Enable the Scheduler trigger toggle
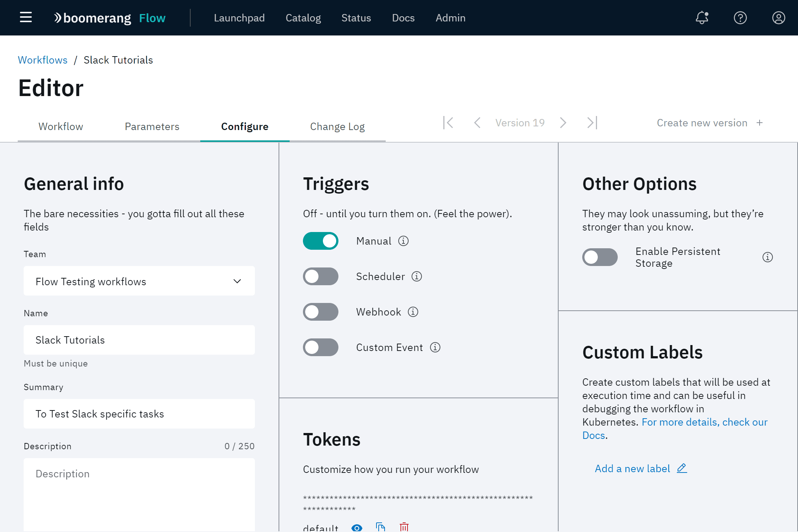 coord(321,276)
